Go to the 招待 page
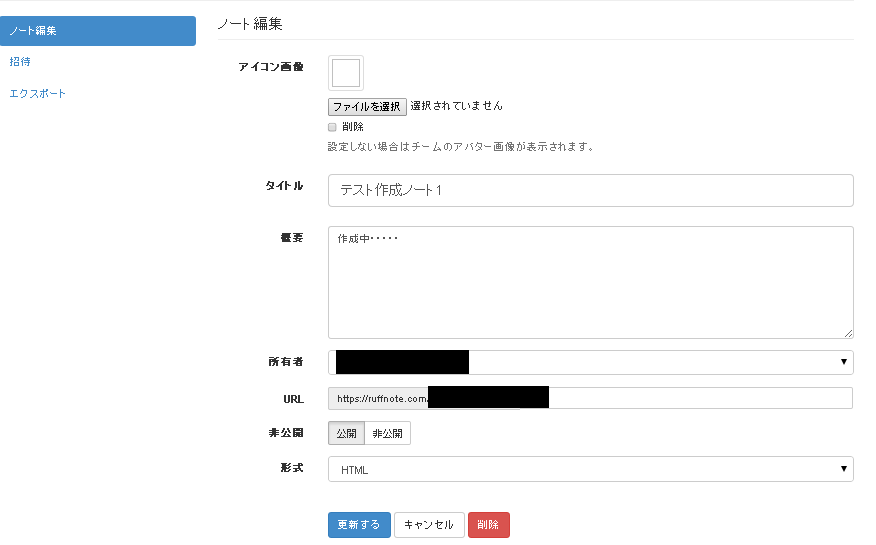Screen dimensions: 876x545 [x=20, y=62]
